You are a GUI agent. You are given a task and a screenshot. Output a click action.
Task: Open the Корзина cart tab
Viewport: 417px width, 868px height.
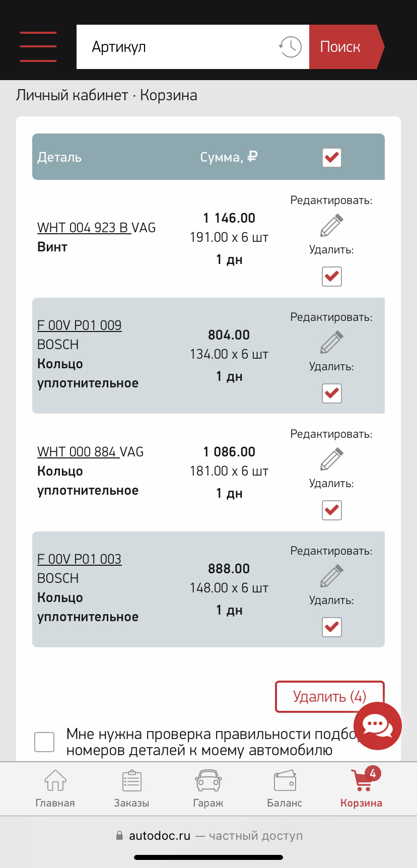(x=361, y=789)
